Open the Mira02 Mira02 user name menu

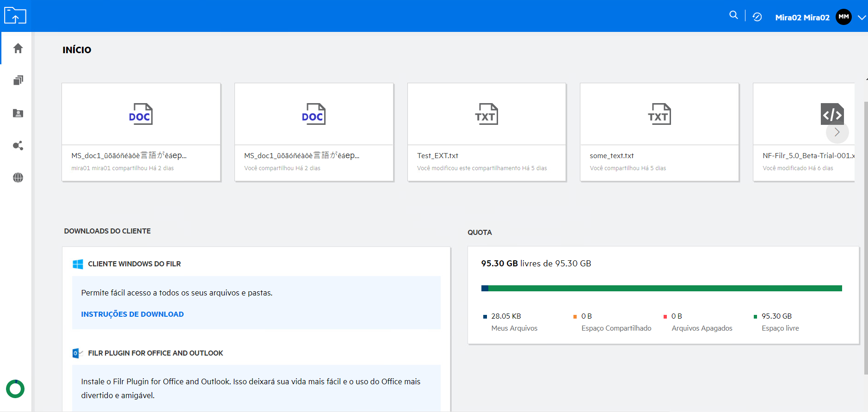pyautogui.click(x=802, y=18)
